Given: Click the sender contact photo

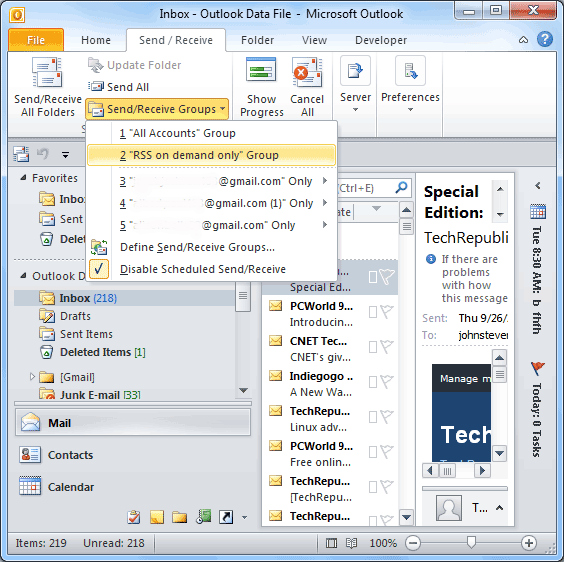Looking at the screenshot, I should 449,508.
